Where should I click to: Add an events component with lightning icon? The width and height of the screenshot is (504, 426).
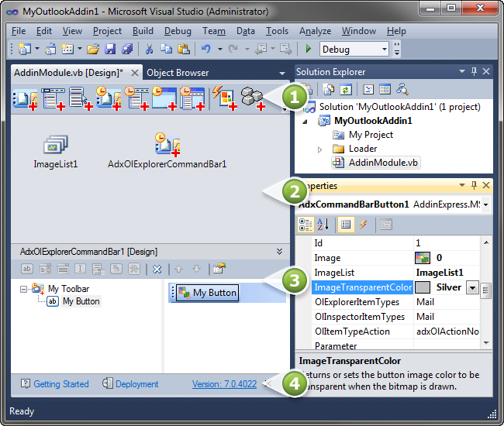coord(224,98)
